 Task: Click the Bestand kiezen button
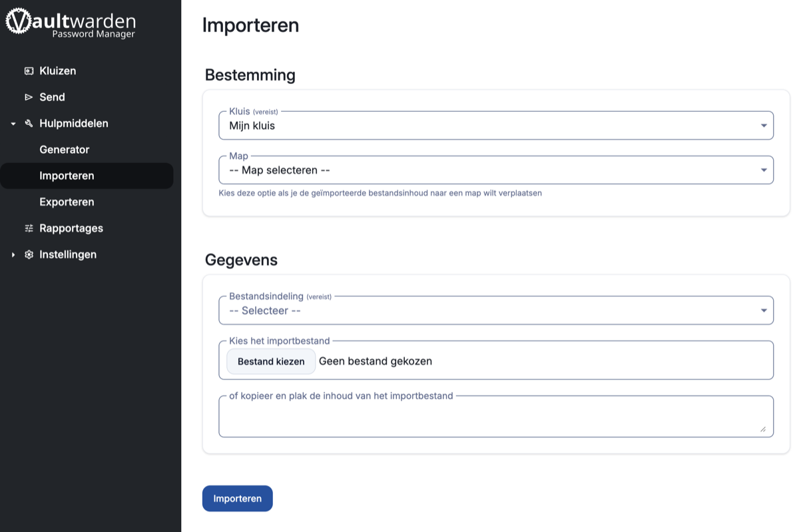pos(271,362)
